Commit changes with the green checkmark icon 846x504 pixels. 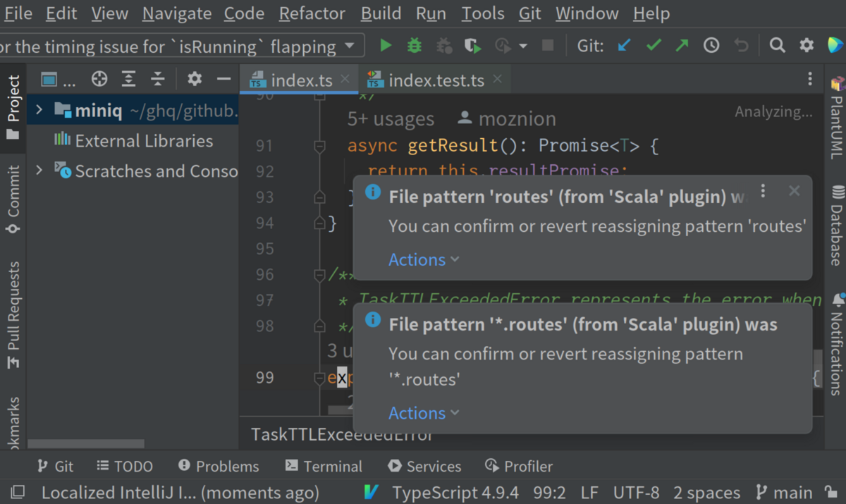[654, 46]
